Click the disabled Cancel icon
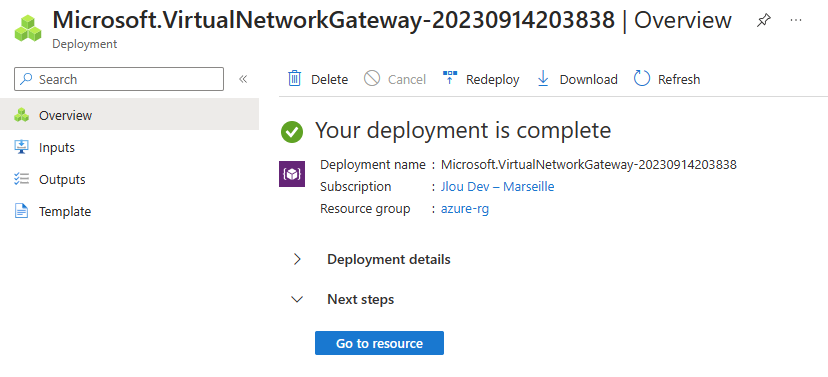 (372, 79)
